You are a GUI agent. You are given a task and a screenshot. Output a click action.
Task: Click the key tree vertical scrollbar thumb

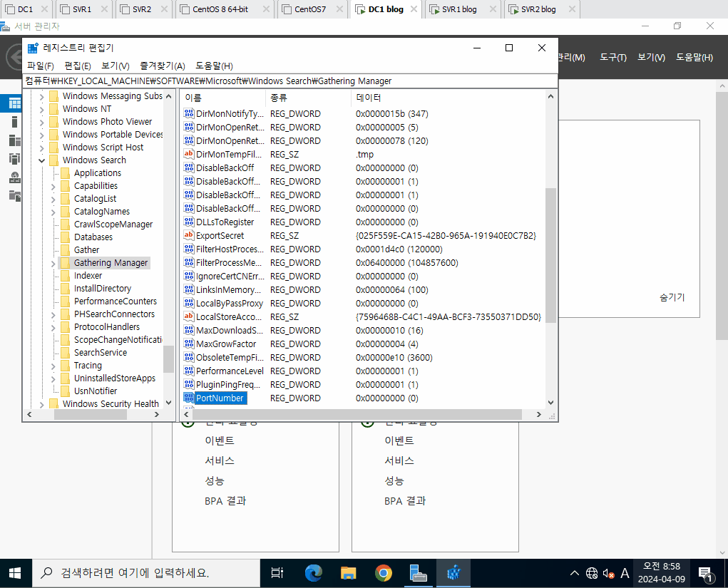click(168, 359)
